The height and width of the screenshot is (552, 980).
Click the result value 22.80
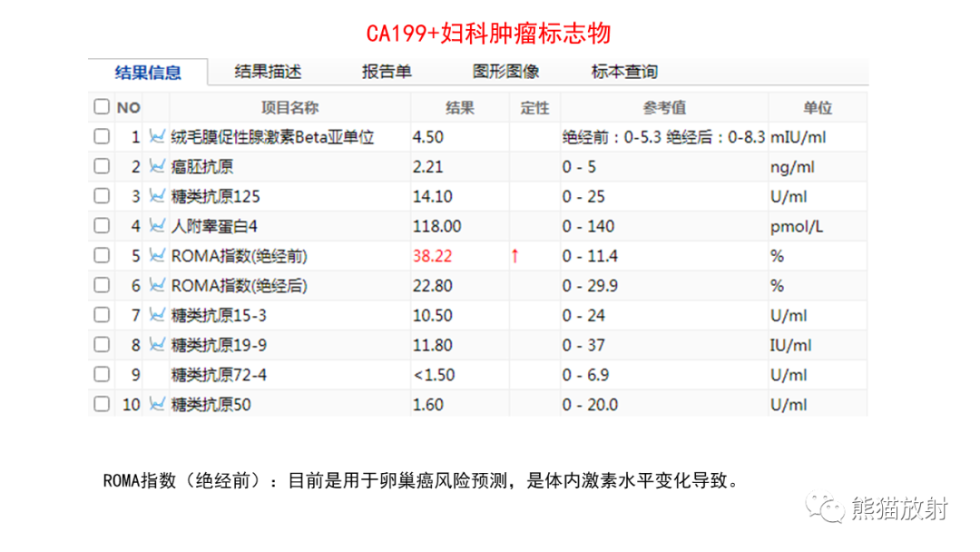[433, 286]
